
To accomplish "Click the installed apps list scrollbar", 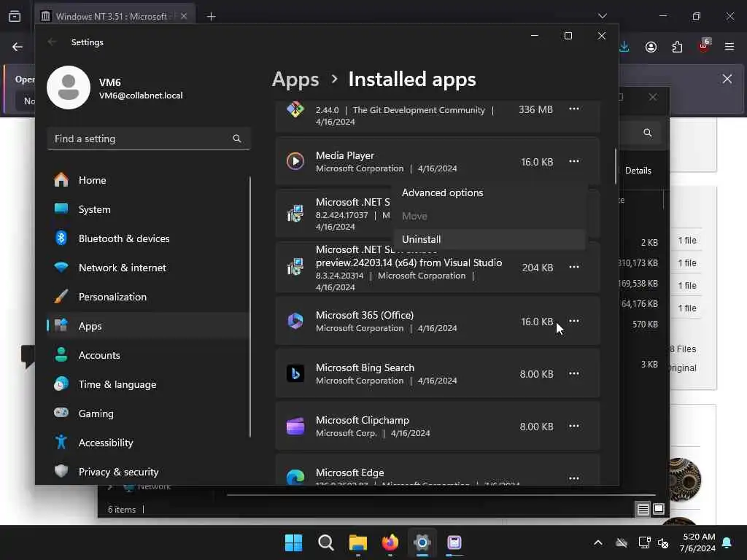I will [616, 167].
